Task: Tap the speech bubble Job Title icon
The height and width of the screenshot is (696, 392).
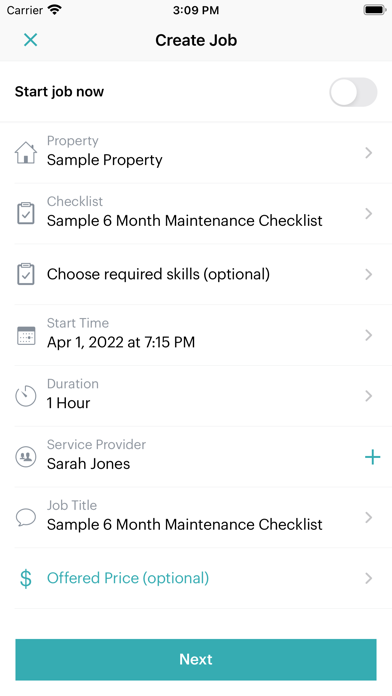Action: (x=26, y=518)
